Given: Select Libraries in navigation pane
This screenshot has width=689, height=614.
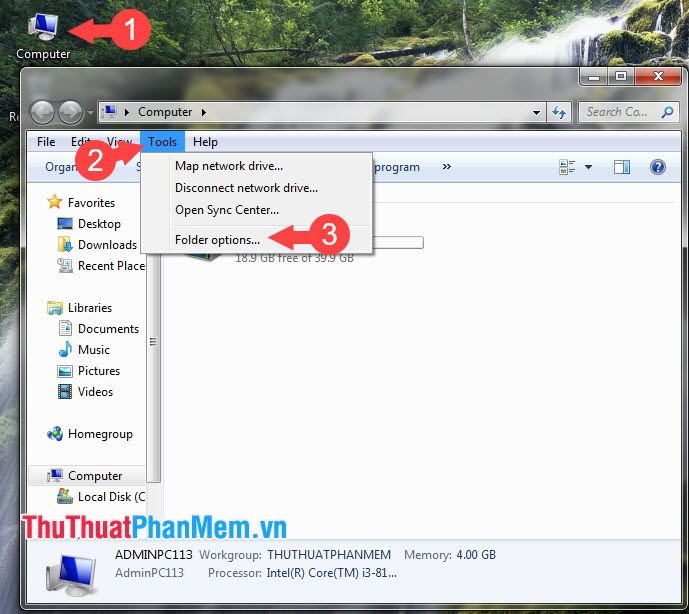Looking at the screenshot, I should [x=90, y=308].
